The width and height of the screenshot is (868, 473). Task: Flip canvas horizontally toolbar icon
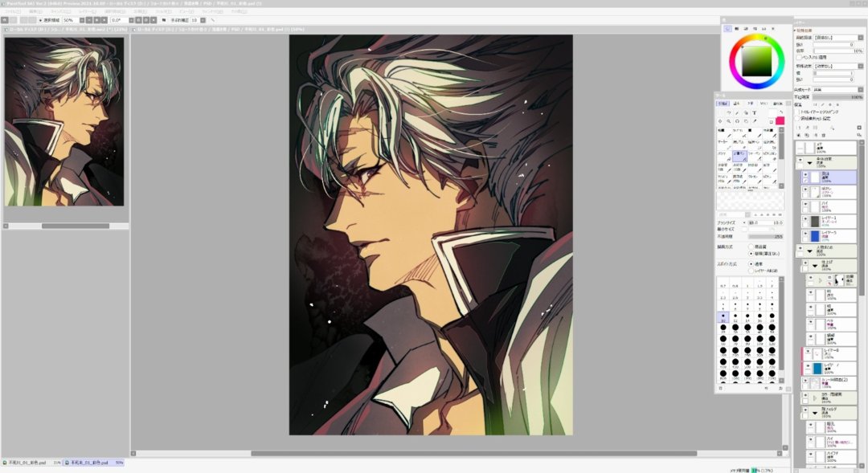coord(164,20)
